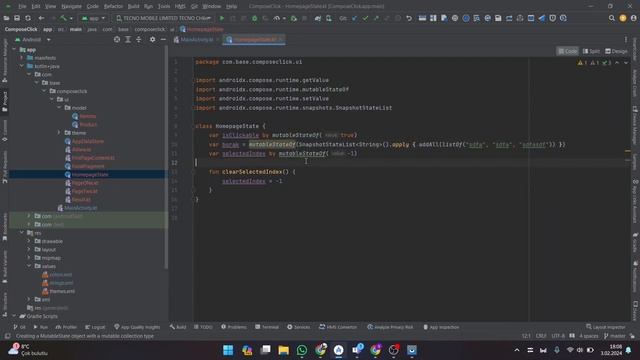640x360 pixels.
Task: Open the App Inspection tool window
Action: [441, 327]
